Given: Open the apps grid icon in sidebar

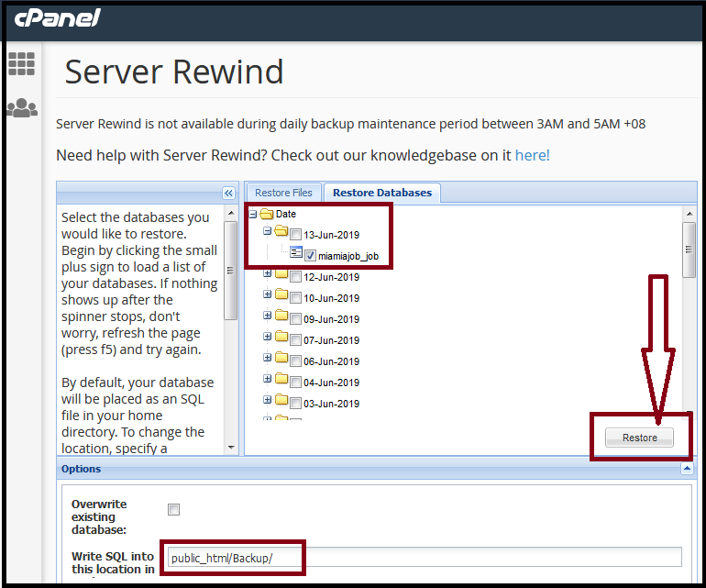Looking at the screenshot, I should tap(21, 63).
